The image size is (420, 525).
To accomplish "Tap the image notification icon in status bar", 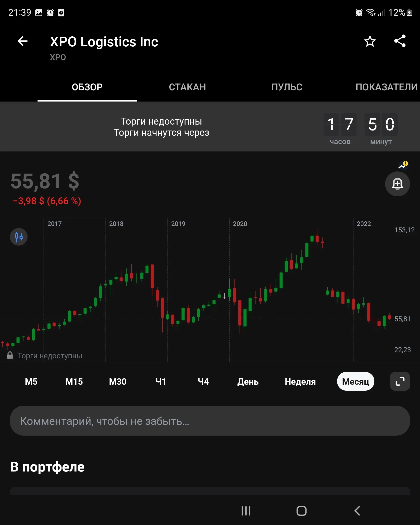I will [x=39, y=13].
